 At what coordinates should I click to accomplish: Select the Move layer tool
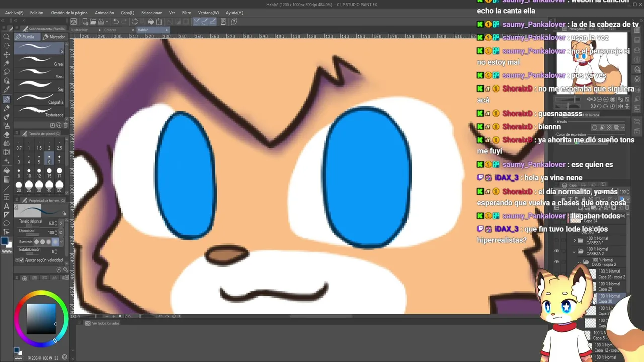pos(7,54)
